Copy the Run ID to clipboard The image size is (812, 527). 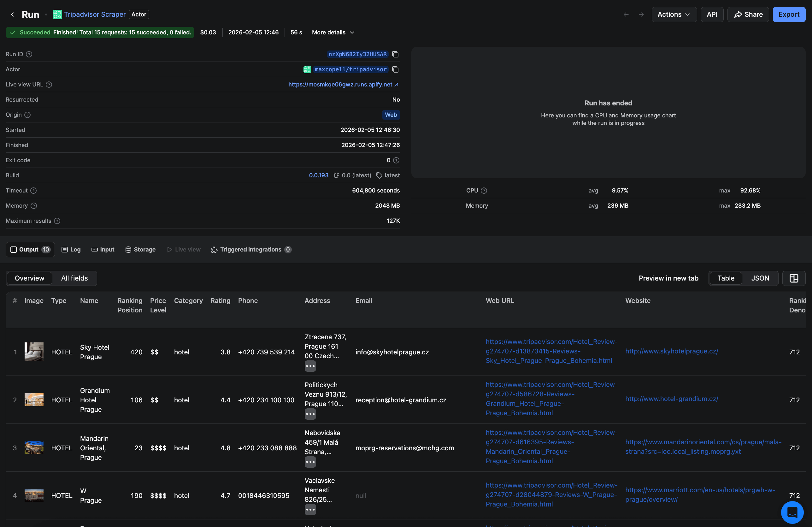click(x=395, y=54)
